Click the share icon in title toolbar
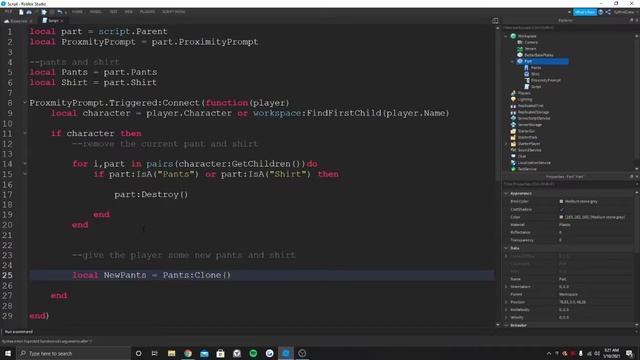Viewport: 640px width, 360px height. [608, 12]
